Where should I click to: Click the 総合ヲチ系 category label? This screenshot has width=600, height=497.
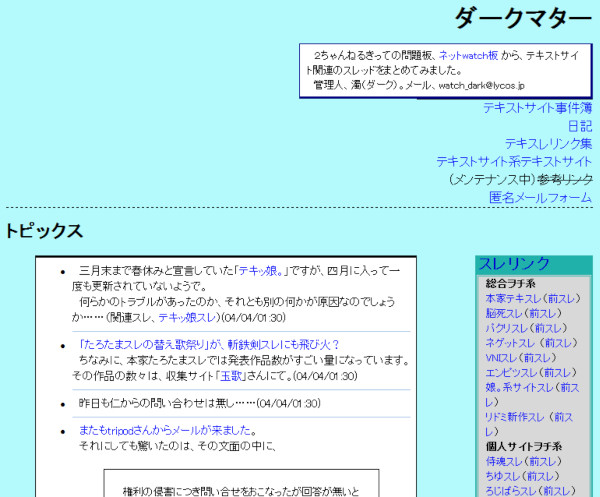point(510,284)
